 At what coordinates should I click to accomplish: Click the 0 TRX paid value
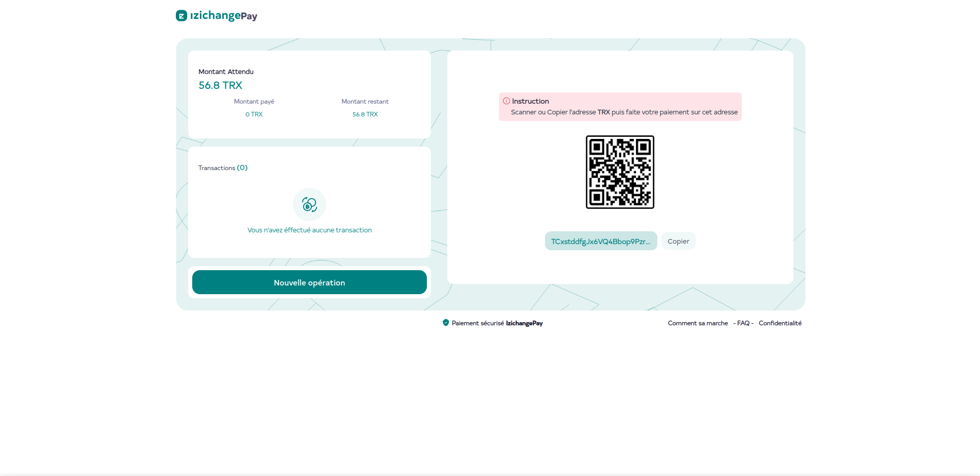pos(254,114)
